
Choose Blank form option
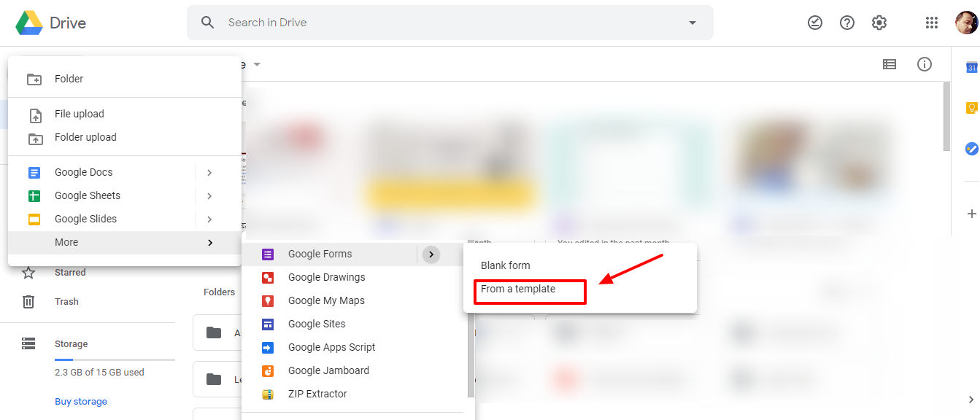(x=580, y=265)
